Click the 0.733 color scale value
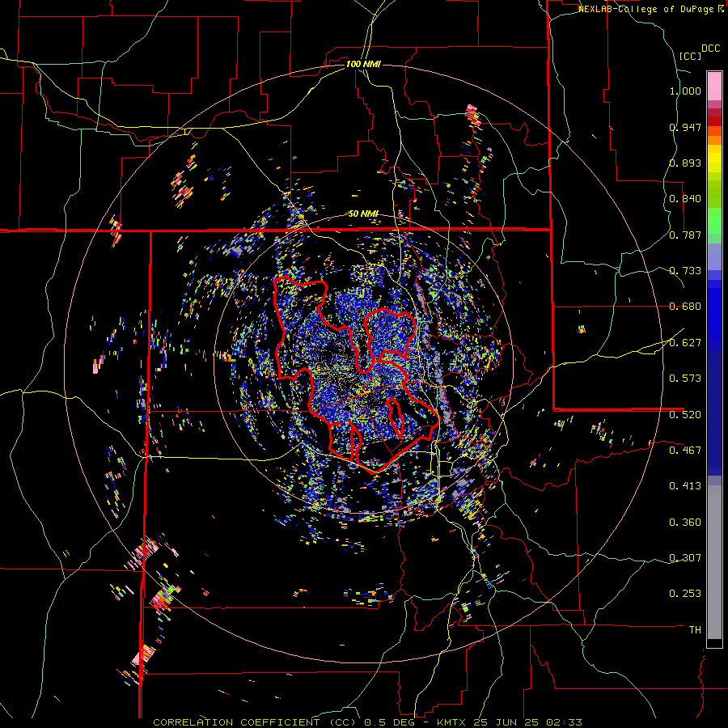This screenshot has width=728, height=728. coord(685,271)
